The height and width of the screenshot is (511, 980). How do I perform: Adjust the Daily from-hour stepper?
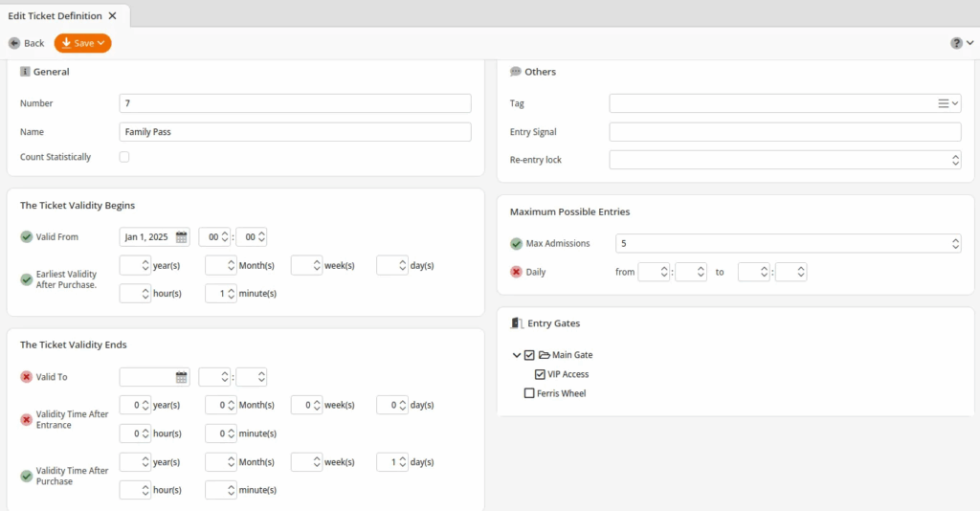tap(664, 272)
